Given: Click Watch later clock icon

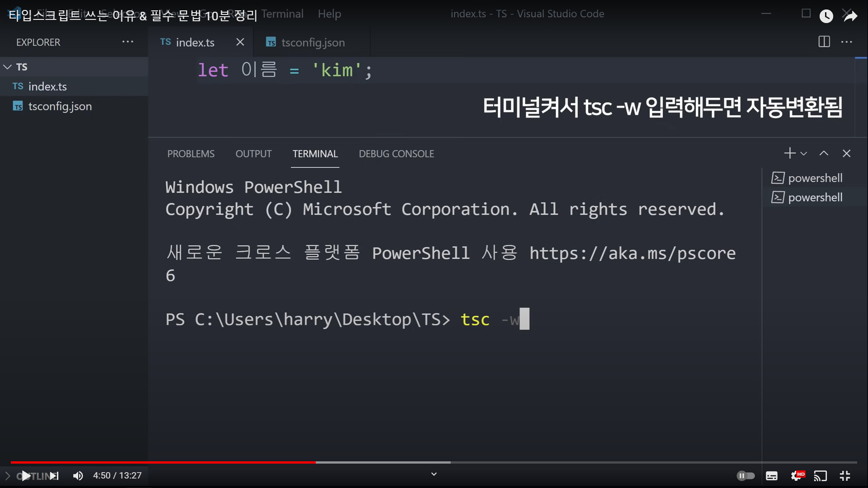Looking at the screenshot, I should point(826,16).
